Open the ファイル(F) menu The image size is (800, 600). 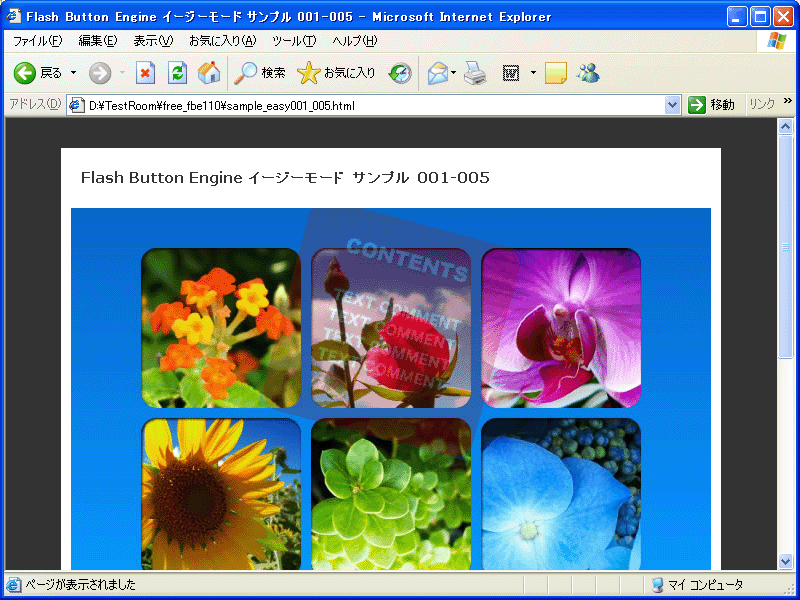coord(37,41)
